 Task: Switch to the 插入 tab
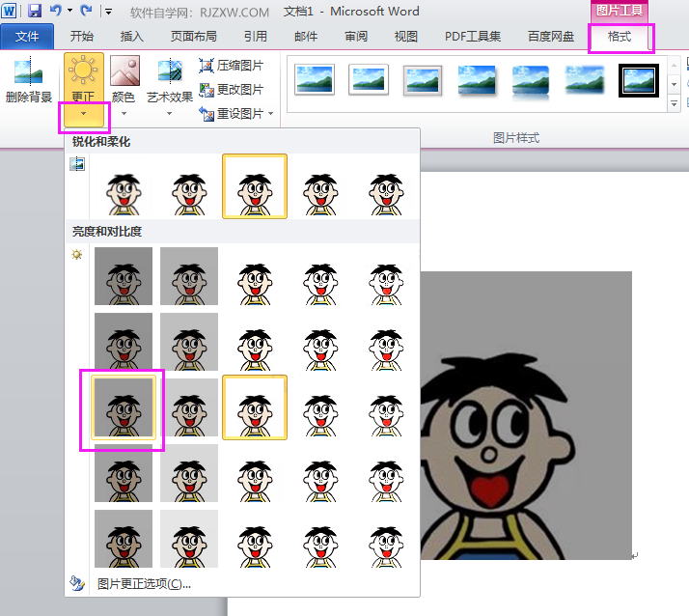pos(132,37)
